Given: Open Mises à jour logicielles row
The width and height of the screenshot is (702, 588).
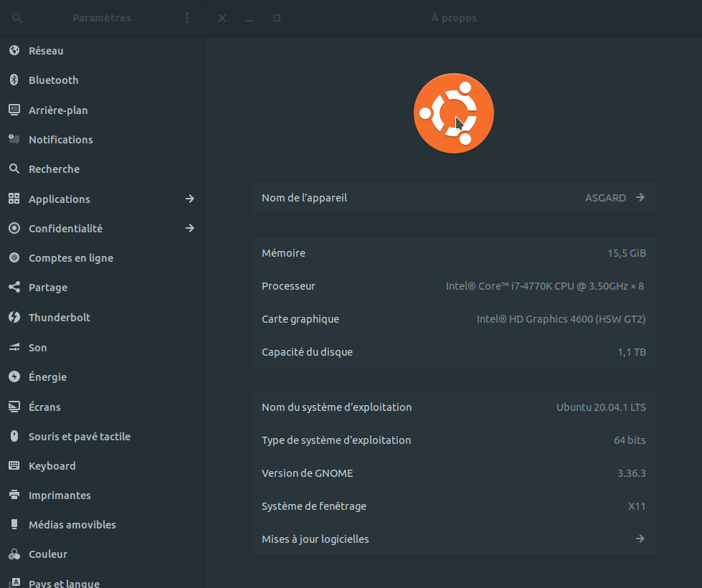Looking at the screenshot, I should click(x=453, y=539).
